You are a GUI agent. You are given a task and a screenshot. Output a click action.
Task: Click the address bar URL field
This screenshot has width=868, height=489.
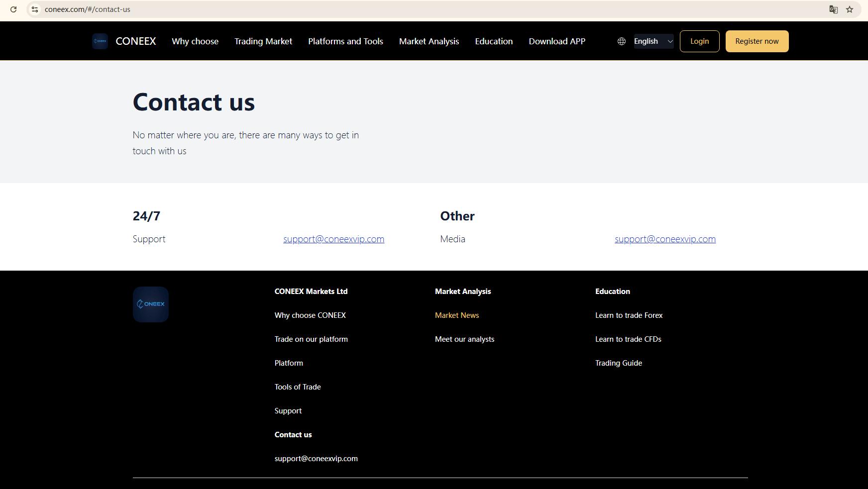pyautogui.click(x=428, y=9)
